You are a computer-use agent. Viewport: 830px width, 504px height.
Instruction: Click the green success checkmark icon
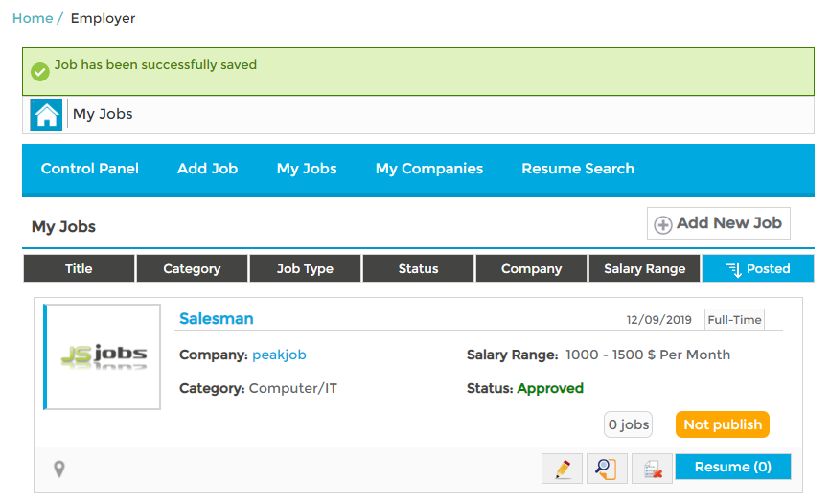(x=40, y=72)
